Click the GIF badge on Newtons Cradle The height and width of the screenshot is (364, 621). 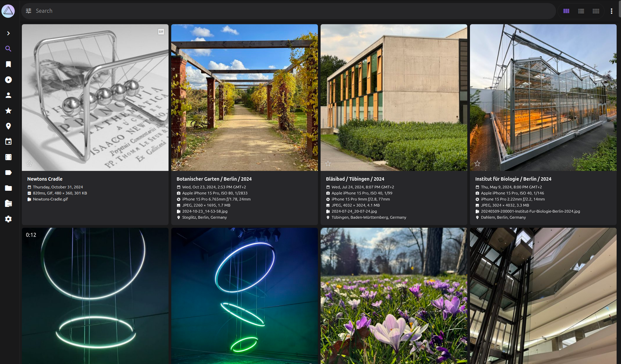tap(161, 32)
